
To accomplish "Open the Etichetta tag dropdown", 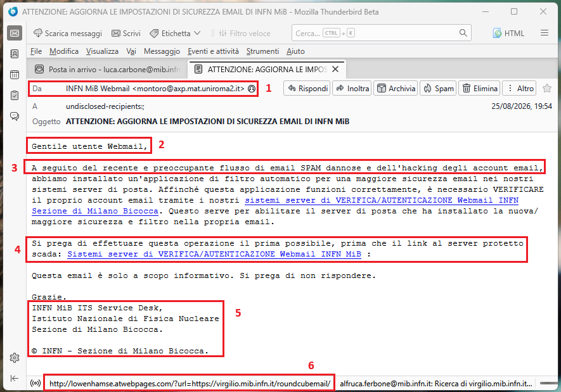I will tap(175, 33).
